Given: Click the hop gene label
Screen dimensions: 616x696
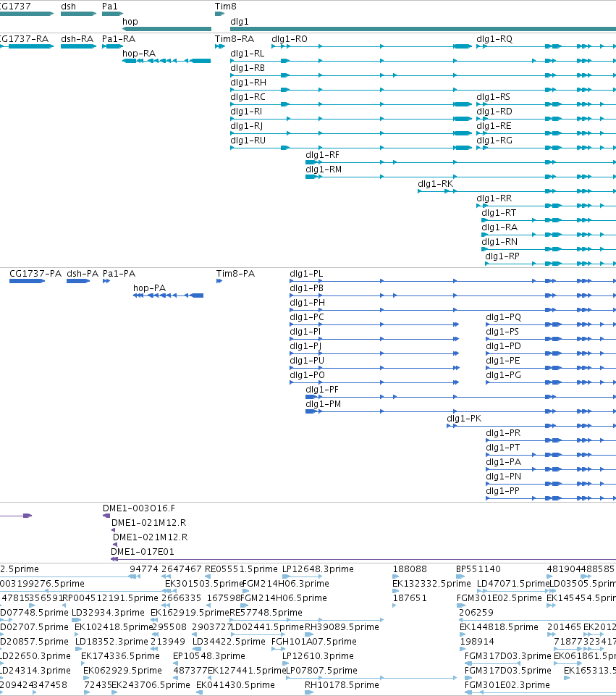Looking at the screenshot, I should coord(130,21).
